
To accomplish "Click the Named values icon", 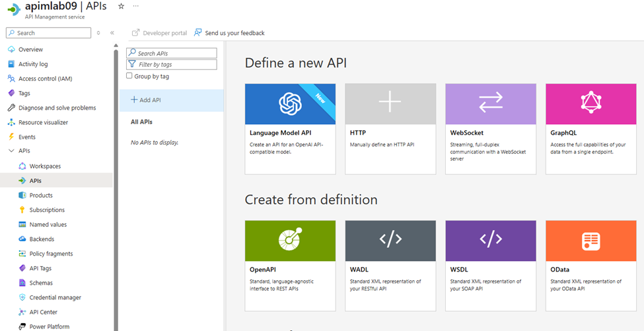I will point(22,225).
